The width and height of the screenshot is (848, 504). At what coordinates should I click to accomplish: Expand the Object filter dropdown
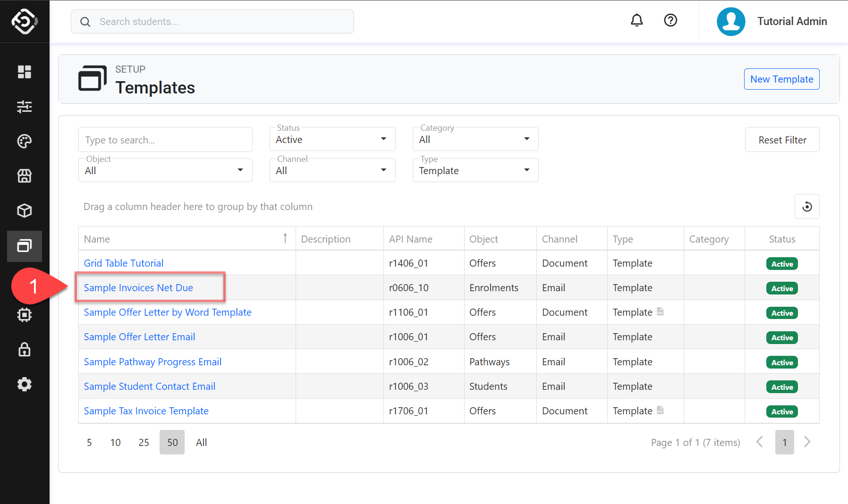(x=165, y=170)
